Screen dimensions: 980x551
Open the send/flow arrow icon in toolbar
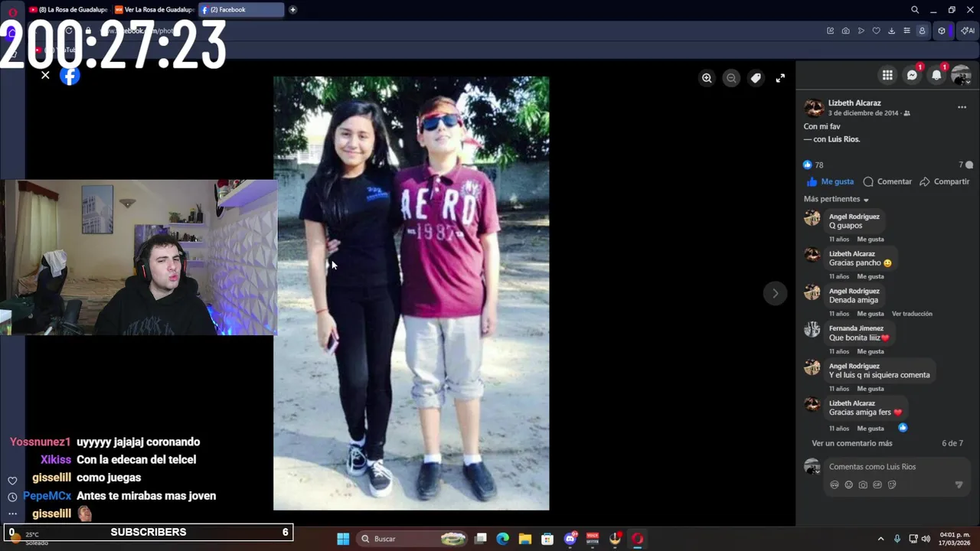pyautogui.click(x=861, y=31)
